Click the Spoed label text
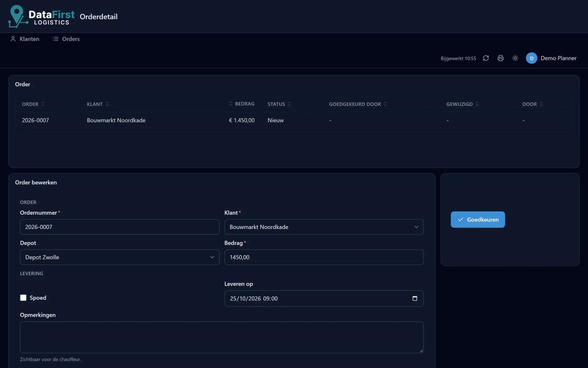The height and width of the screenshot is (368, 588). (x=38, y=298)
